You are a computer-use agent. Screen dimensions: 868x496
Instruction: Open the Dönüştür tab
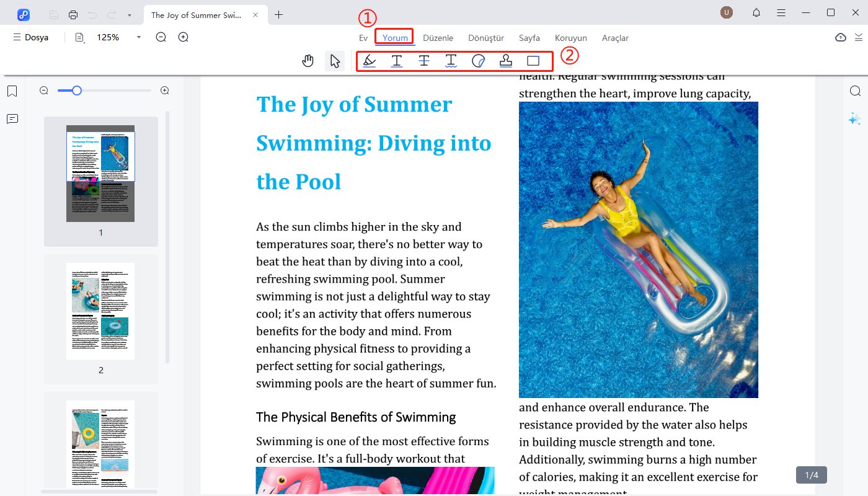[486, 38]
